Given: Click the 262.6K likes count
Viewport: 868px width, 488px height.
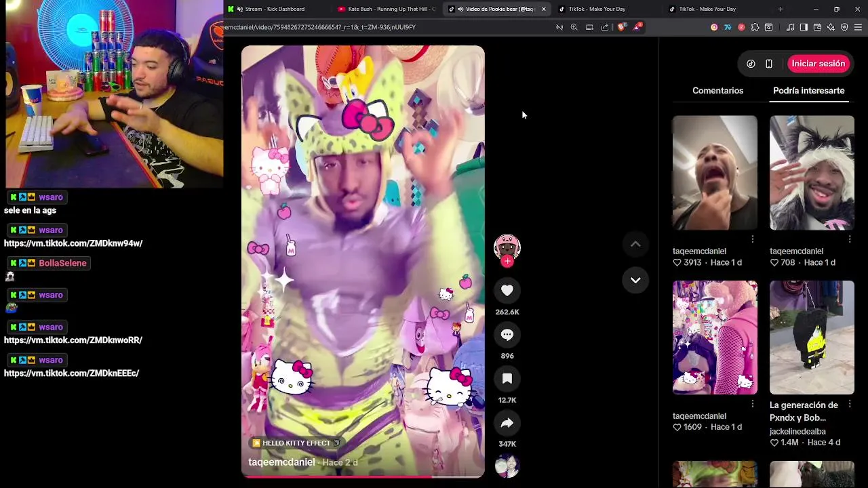Looking at the screenshot, I should (x=507, y=312).
